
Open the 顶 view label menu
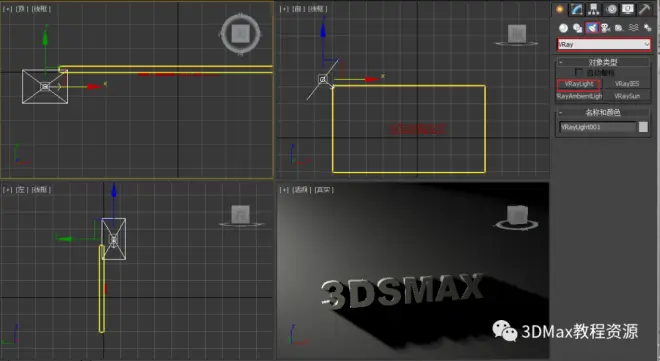21,8
